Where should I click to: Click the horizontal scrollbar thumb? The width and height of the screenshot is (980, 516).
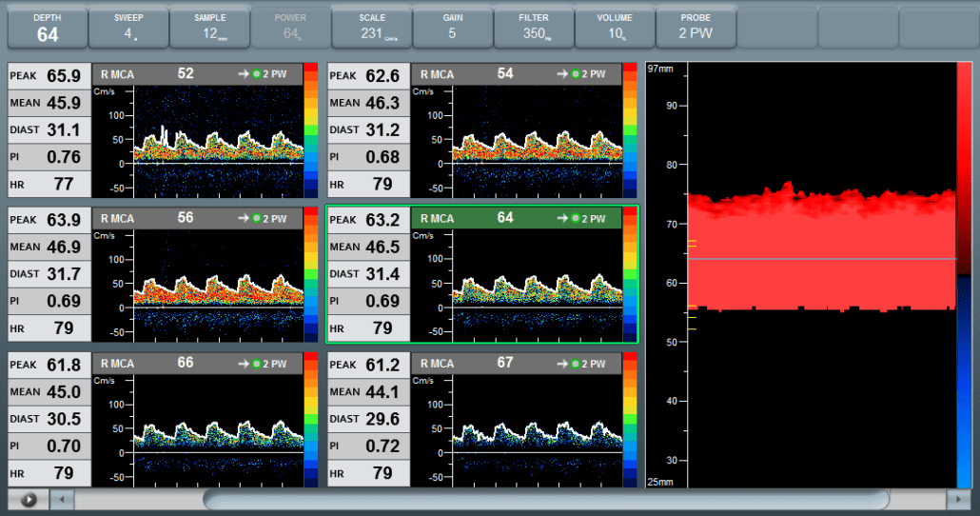click(546, 500)
